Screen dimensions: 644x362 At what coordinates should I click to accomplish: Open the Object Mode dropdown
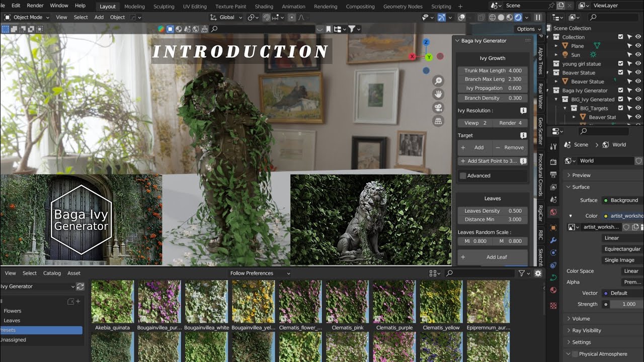tap(27, 17)
